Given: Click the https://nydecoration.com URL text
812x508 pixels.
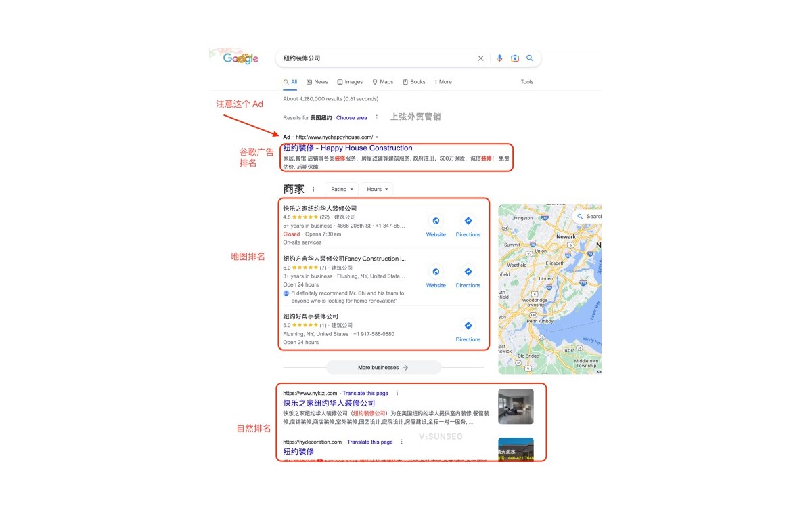Looking at the screenshot, I should 312,442.
